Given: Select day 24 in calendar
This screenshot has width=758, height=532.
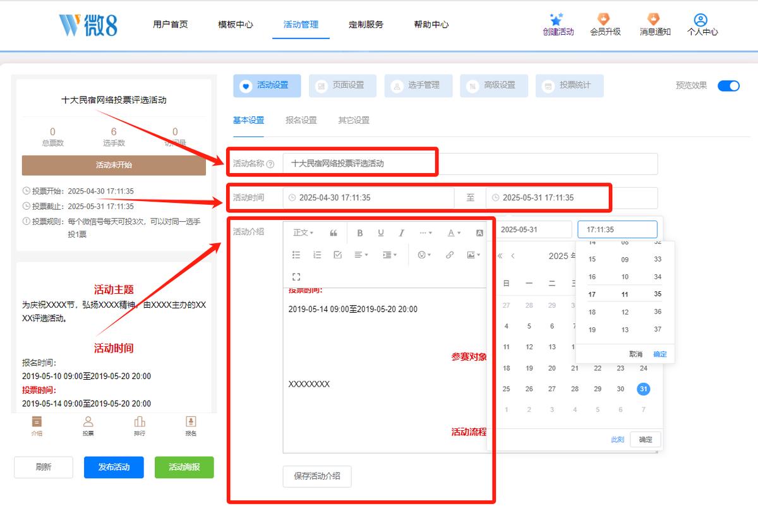Looking at the screenshot, I should [643, 368].
